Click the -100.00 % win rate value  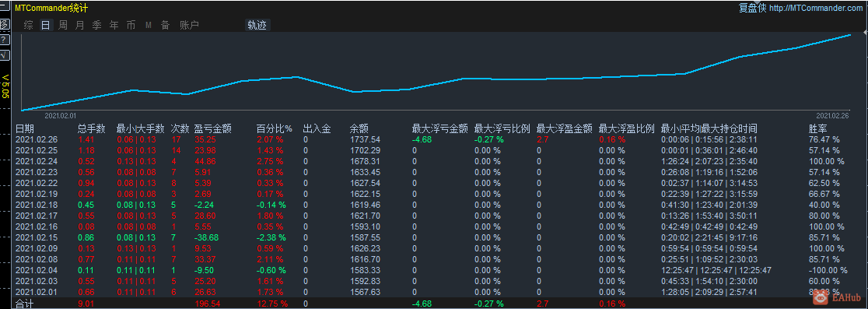(828, 270)
